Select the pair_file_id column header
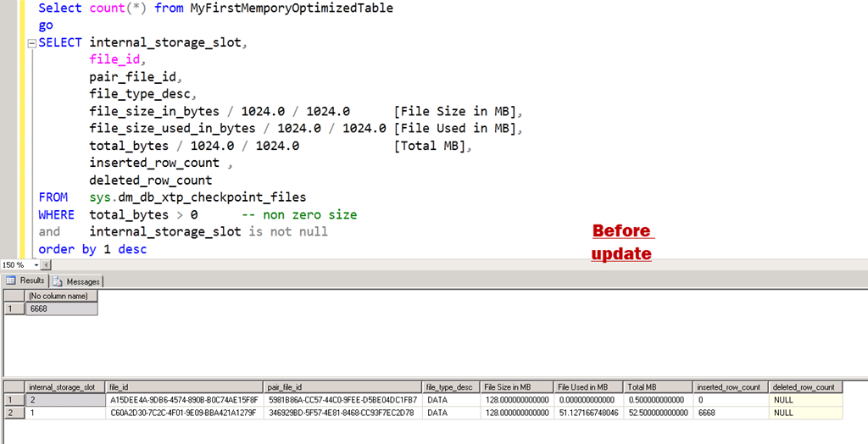 [342, 387]
